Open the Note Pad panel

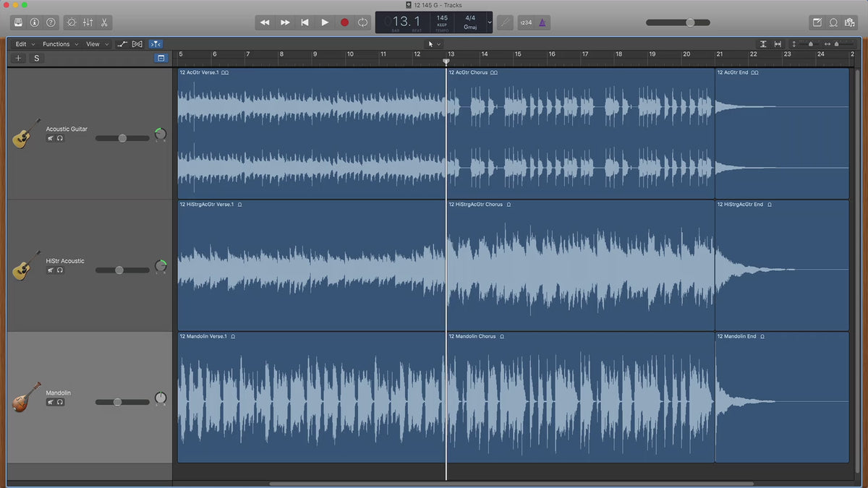817,22
